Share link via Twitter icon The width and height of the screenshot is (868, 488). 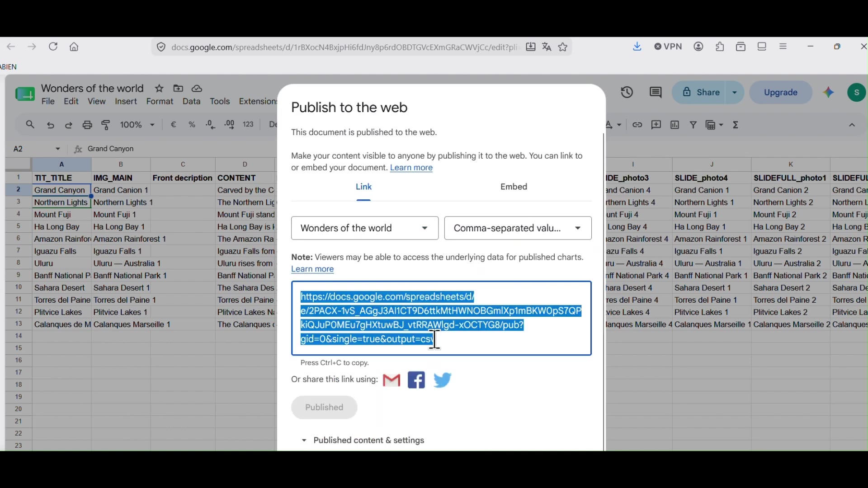coord(443,380)
